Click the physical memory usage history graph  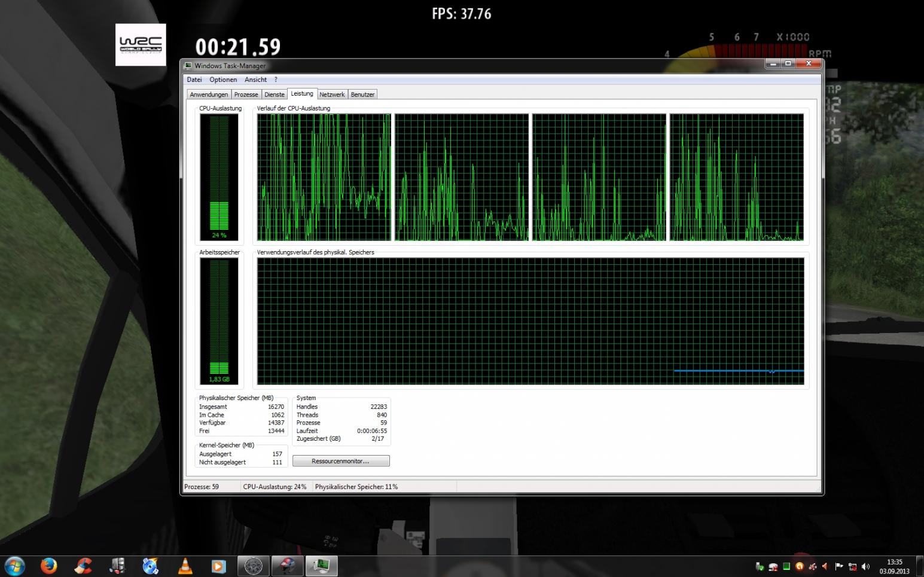pyautogui.click(x=530, y=321)
